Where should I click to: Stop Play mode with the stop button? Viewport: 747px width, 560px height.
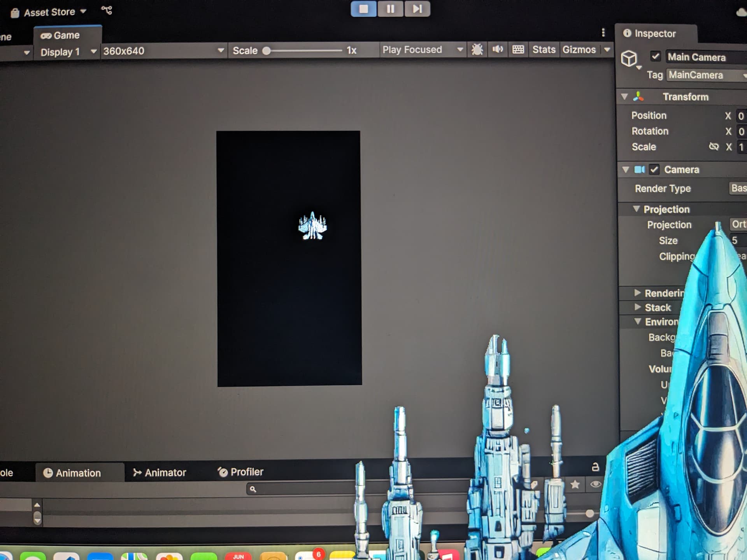(x=363, y=9)
